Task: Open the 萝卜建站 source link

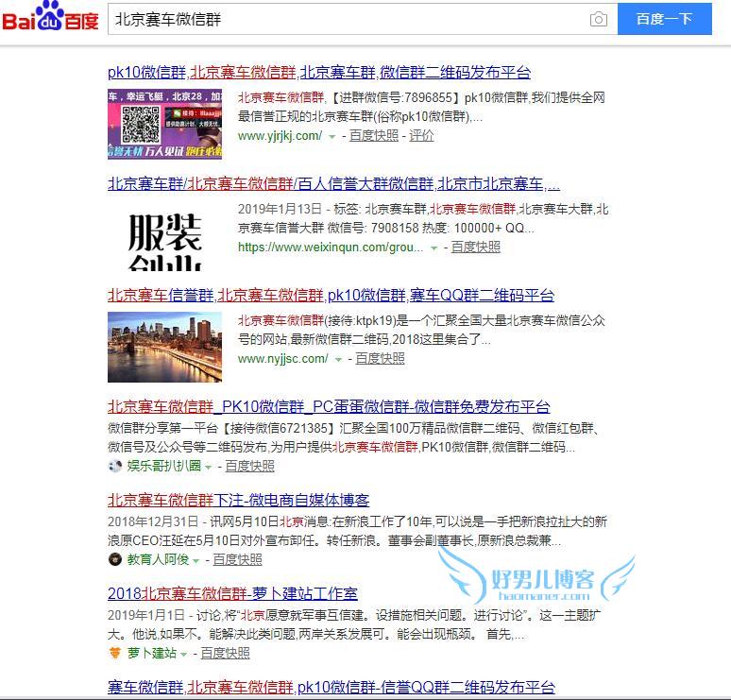Action: [151, 653]
